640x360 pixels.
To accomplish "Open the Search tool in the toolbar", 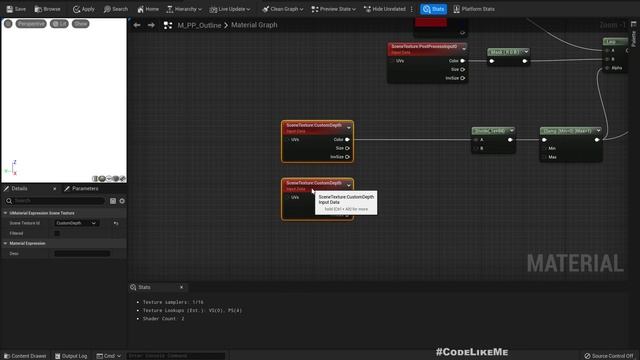I will pyautogui.click(x=116, y=9).
